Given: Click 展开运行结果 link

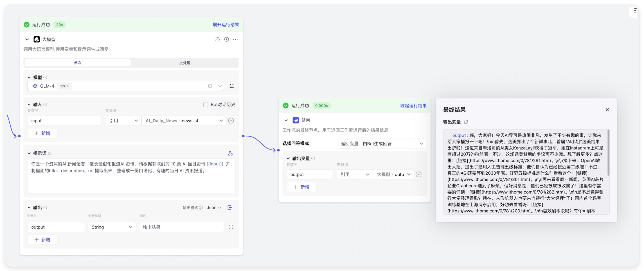Looking at the screenshot, I should [x=225, y=25].
